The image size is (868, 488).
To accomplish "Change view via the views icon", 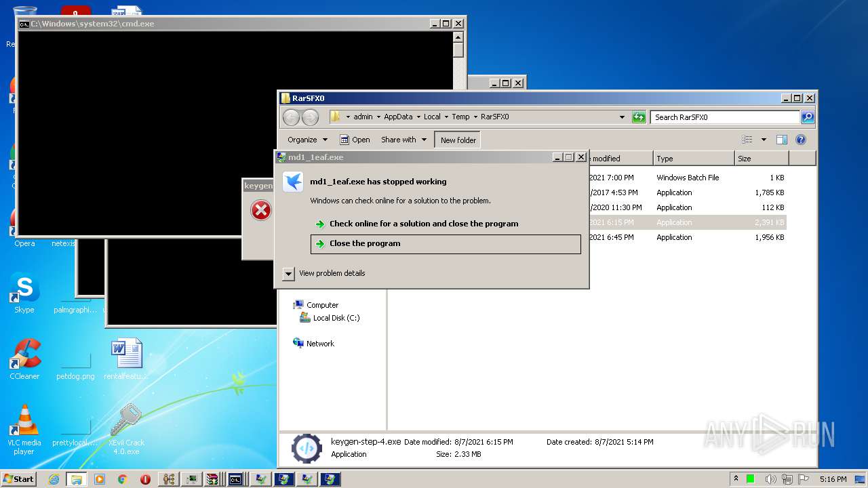I will (747, 140).
